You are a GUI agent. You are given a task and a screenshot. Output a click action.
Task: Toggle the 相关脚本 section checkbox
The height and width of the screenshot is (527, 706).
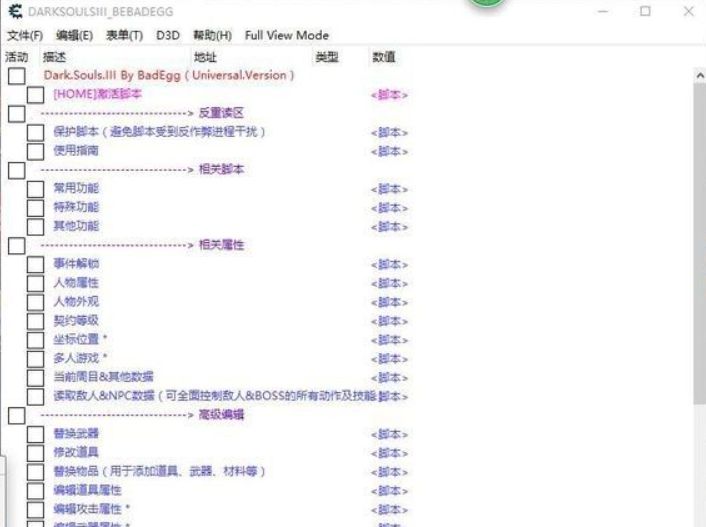17,170
